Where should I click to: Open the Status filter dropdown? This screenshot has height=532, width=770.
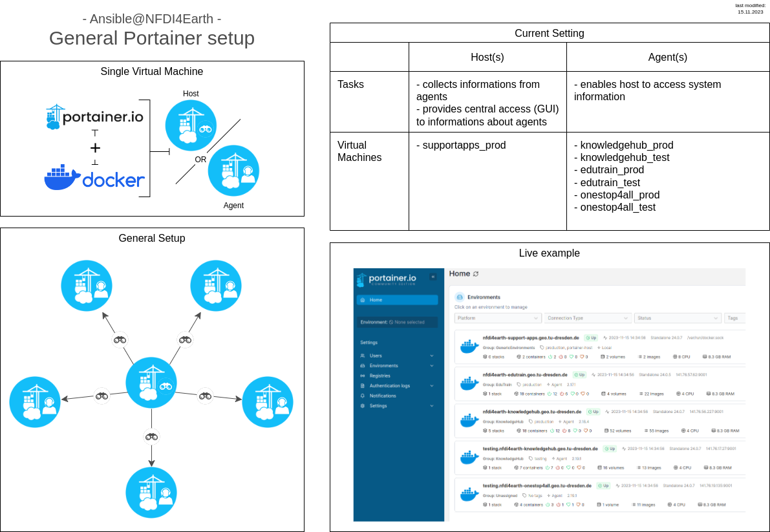tap(678, 318)
